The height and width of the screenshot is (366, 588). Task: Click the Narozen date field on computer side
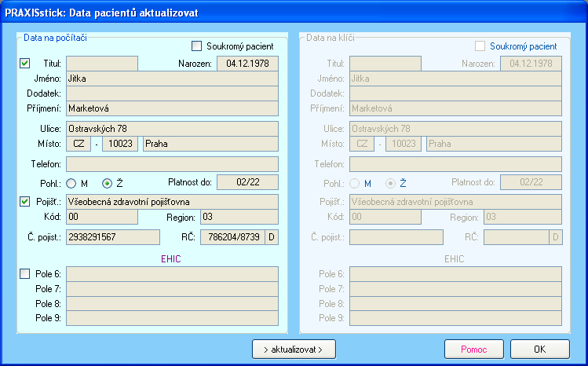point(247,64)
